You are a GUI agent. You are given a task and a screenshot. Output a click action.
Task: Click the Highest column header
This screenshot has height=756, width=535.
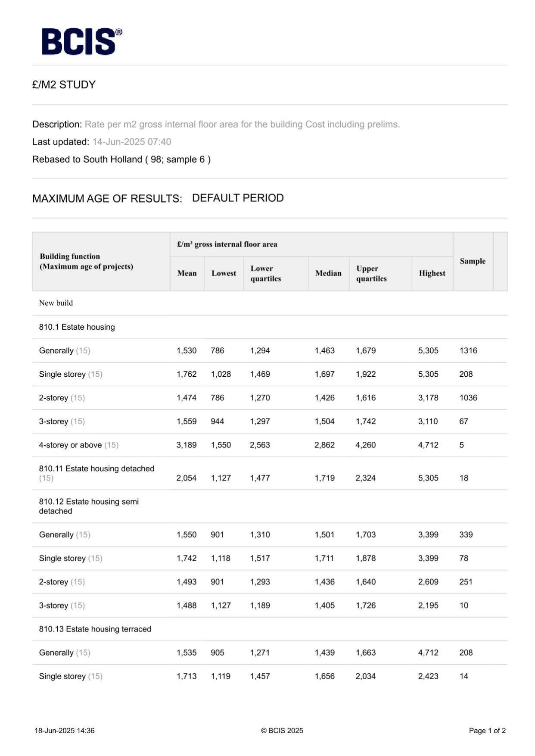click(x=432, y=273)
